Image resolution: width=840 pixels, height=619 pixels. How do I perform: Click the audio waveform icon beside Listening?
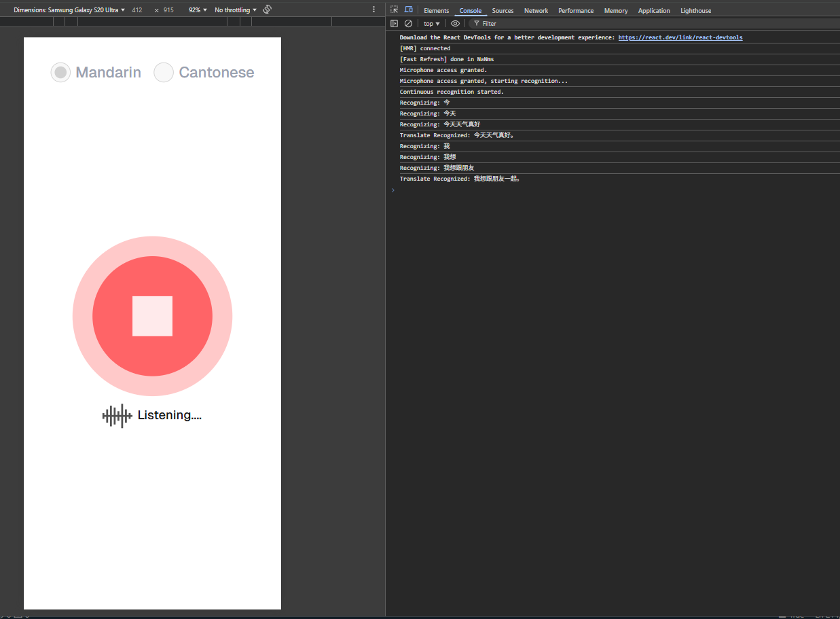[117, 416]
